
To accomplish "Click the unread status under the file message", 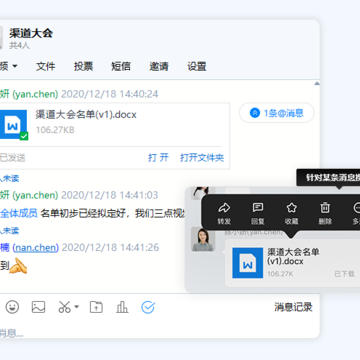I will [9, 178].
